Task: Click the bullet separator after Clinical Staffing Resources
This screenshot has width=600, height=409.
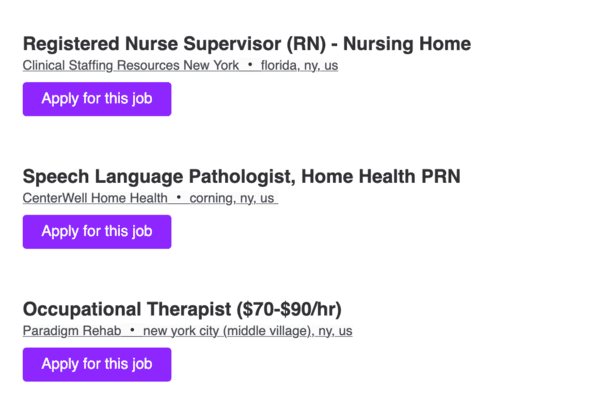Action: (250, 66)
